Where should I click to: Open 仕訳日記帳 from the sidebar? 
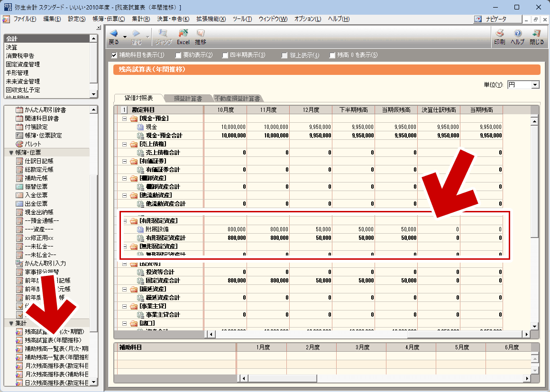coord(39,161)
